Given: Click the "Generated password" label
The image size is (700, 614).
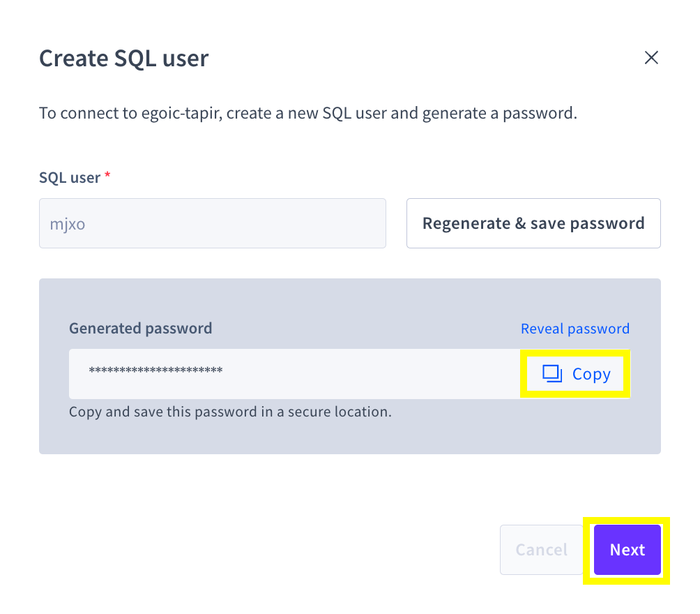Looking at the screenshot, I should pos(140,328).
